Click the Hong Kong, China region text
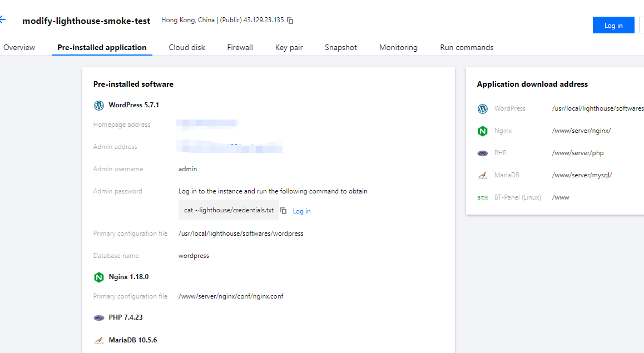Screen dimensions: 644x353 (x=188, y=20)
